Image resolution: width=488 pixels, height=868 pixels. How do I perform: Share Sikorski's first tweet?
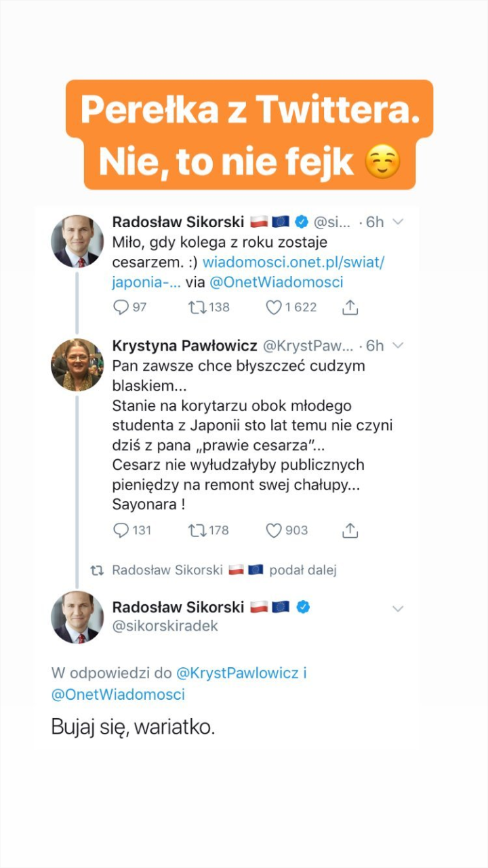(350, 307)
